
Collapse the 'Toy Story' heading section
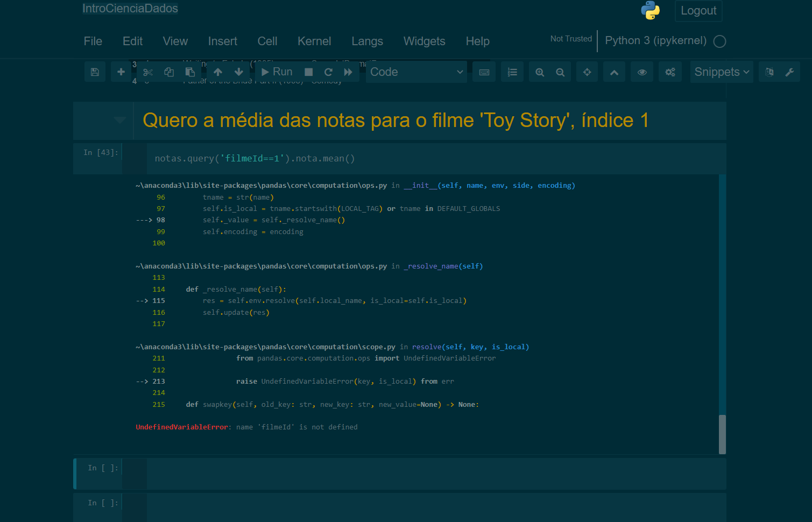tap(120, 120)
